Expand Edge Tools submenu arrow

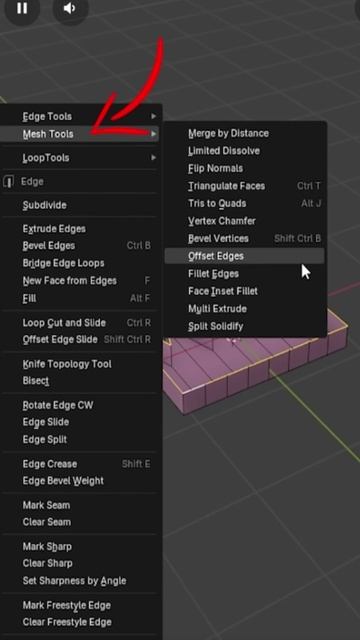(x=153, y=116)
